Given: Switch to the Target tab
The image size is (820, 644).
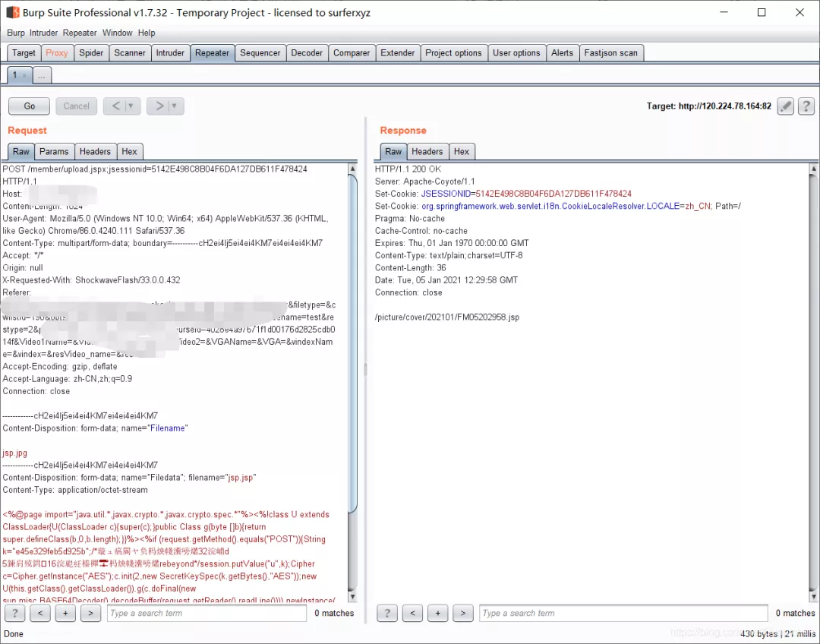Looking at the screenshot, I should tap(24, 53).
